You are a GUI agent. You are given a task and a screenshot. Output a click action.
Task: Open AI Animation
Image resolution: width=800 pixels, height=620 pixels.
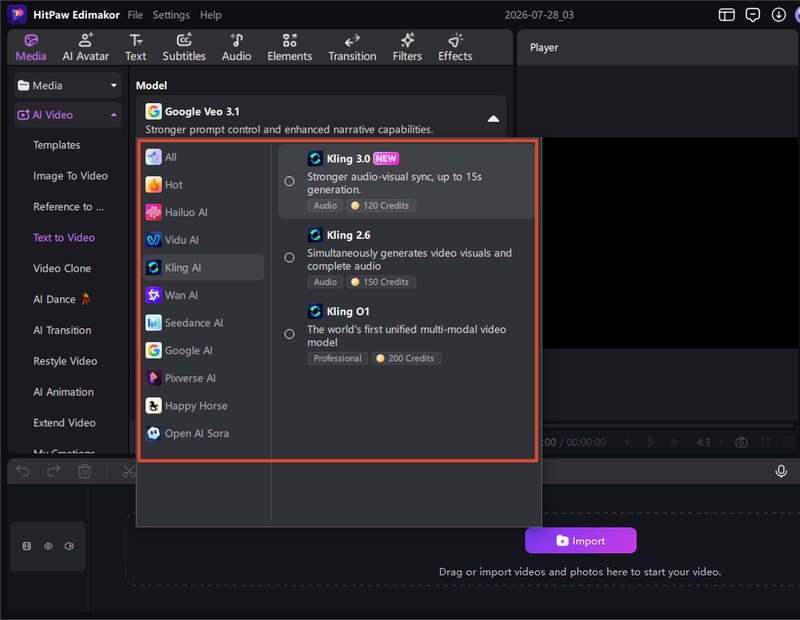tap(63, 392)
